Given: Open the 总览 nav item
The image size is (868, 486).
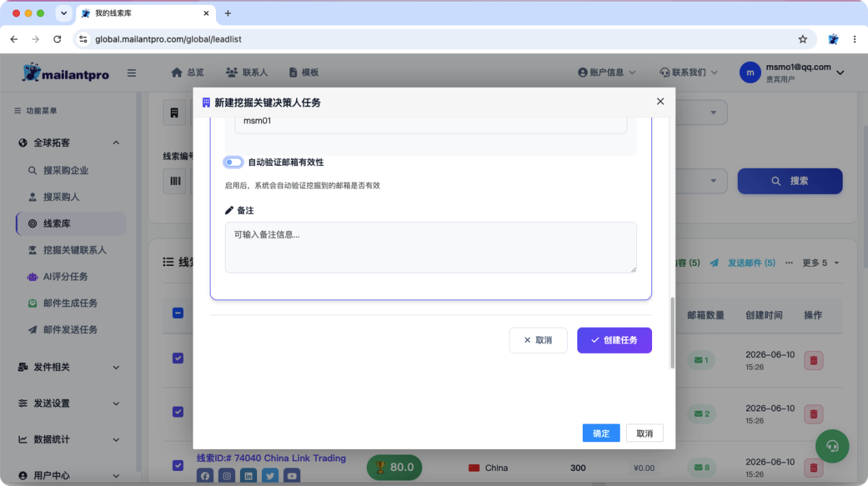Looking at the screenshot, I should (187, 72).
